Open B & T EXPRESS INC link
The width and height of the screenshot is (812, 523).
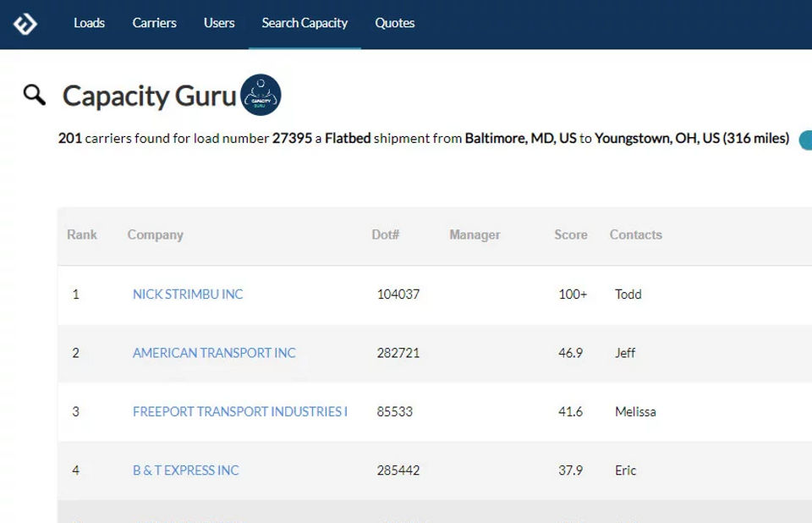[x=185, y=471]
